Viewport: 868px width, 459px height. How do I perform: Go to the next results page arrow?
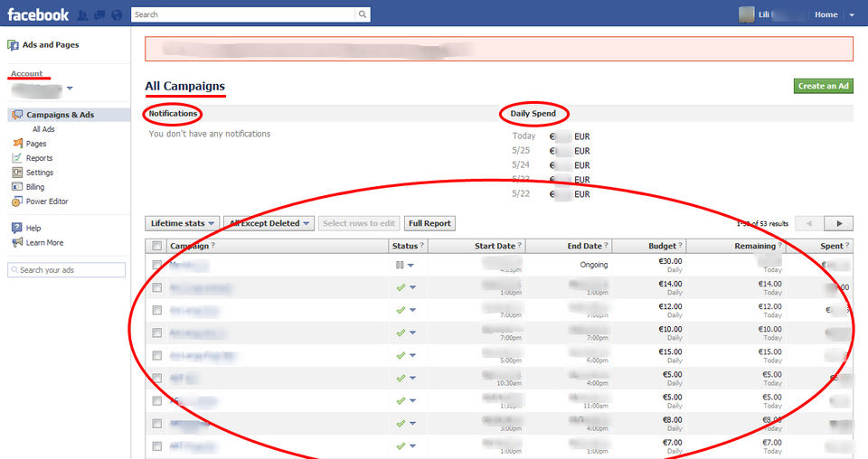pyautogui.click(x=839, y=223)
